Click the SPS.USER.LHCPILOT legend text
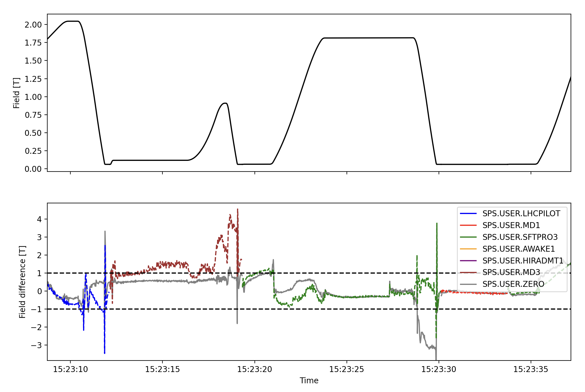This screenshot has width=585, height=392. click(x=521, y=214)
